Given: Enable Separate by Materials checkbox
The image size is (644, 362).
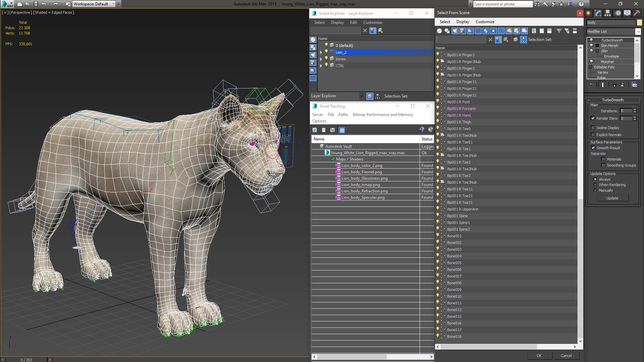Looking at the screenshot, I should (603, 159).
